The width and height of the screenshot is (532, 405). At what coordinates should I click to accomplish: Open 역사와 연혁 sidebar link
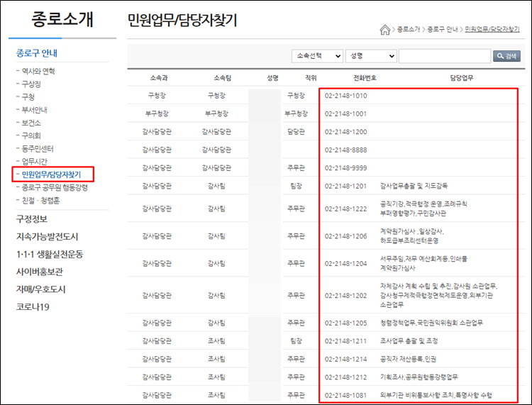38,71
